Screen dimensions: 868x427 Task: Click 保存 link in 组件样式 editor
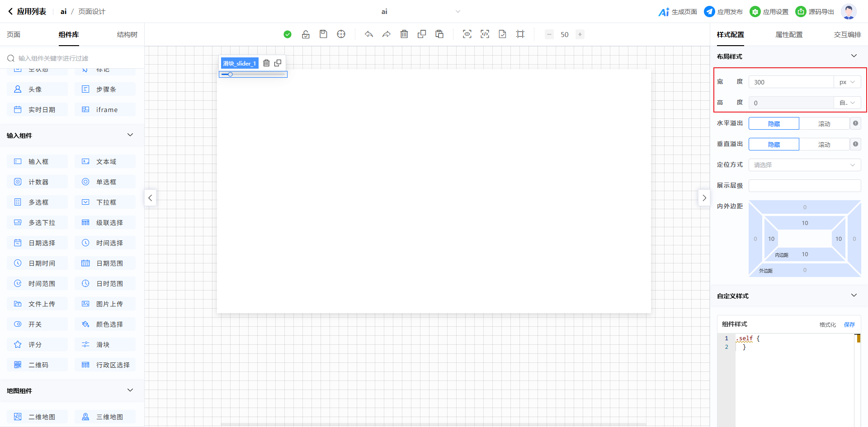849,324
